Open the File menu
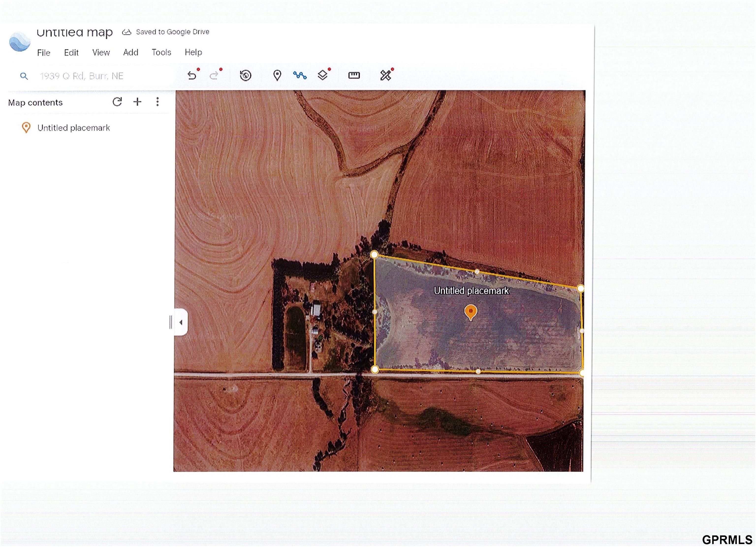 point(44,53)
